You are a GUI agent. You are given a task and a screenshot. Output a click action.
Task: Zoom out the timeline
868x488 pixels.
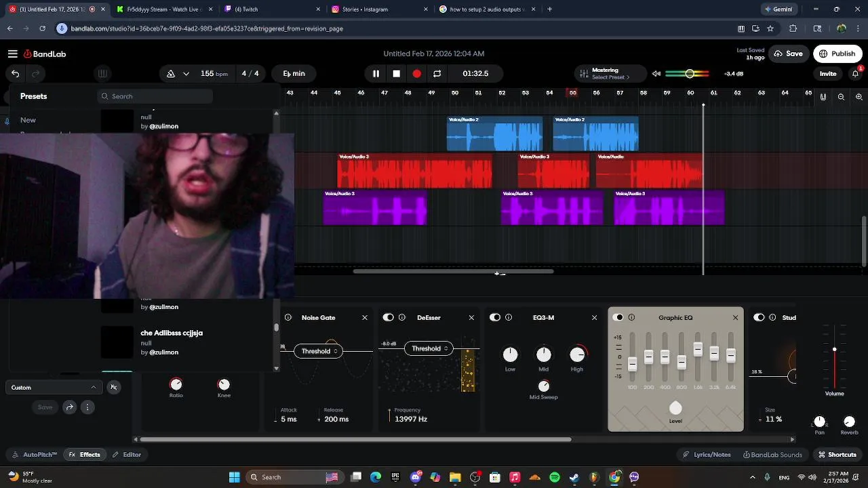coord(841,97)
